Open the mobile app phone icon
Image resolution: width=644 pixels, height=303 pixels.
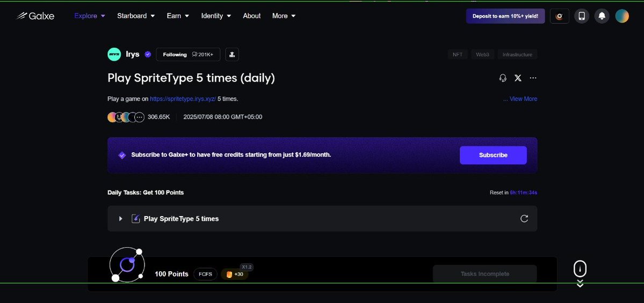[x=582, y=16]
